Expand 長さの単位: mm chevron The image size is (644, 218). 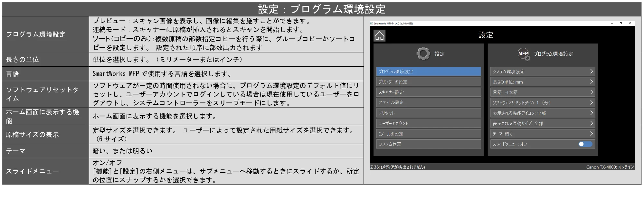(x=591, y=82)
